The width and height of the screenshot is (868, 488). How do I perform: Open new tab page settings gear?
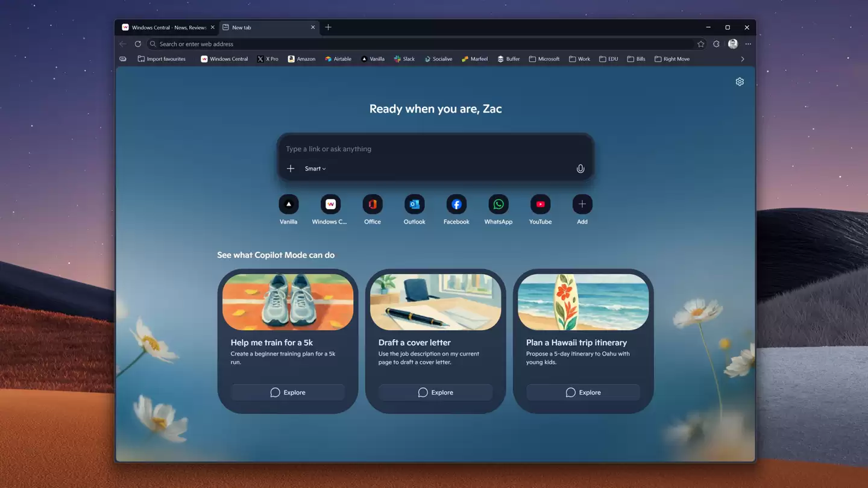pyautogui.click(x=740, y=81)
